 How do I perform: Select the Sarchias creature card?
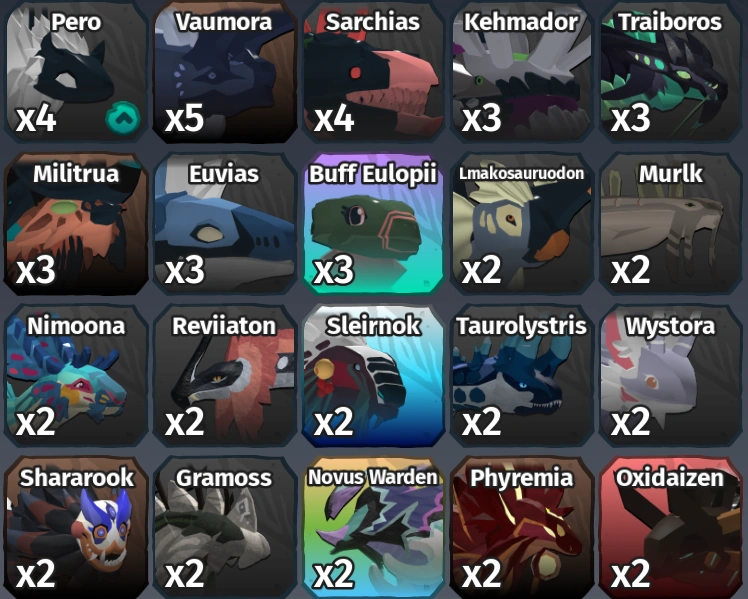point(373,72)
